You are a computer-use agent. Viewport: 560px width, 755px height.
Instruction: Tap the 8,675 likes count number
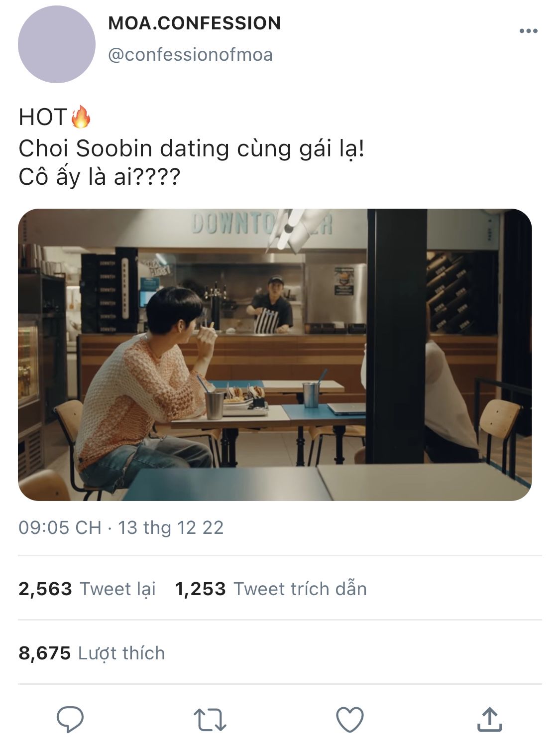coord(45,653)
